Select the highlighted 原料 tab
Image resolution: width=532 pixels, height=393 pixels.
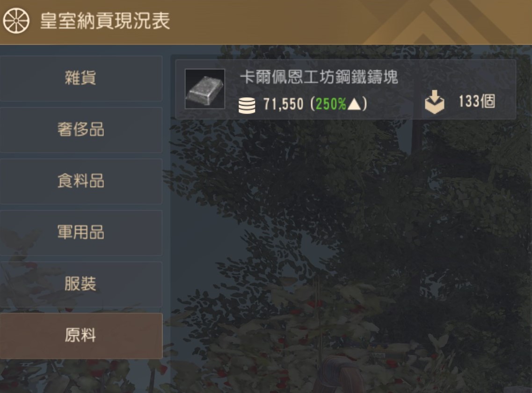coord(81,335)
